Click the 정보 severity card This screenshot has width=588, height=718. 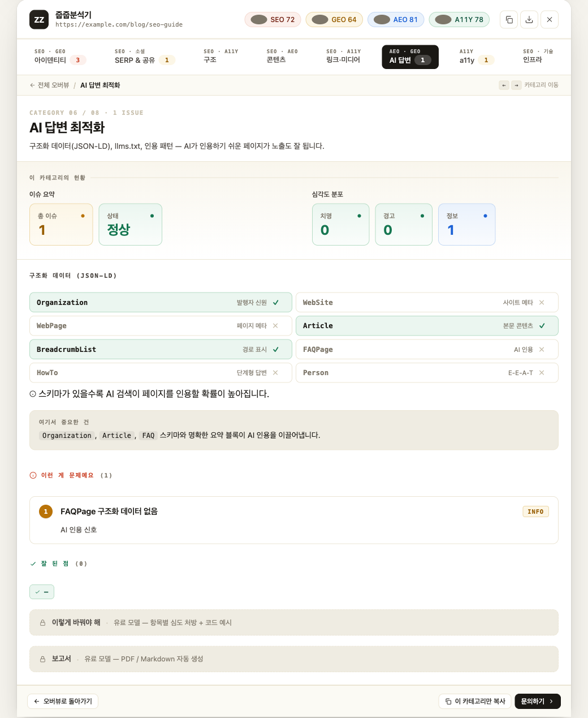(466, 225)
